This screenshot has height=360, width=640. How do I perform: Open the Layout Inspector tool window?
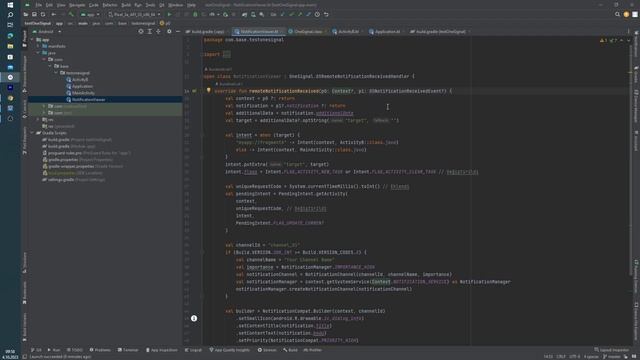coord(612,350)
